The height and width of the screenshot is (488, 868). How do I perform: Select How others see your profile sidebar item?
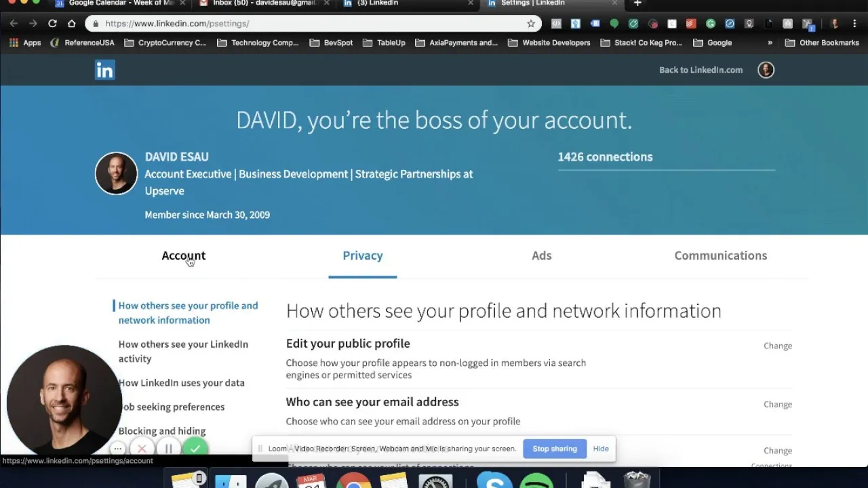[x=188, y=312]
